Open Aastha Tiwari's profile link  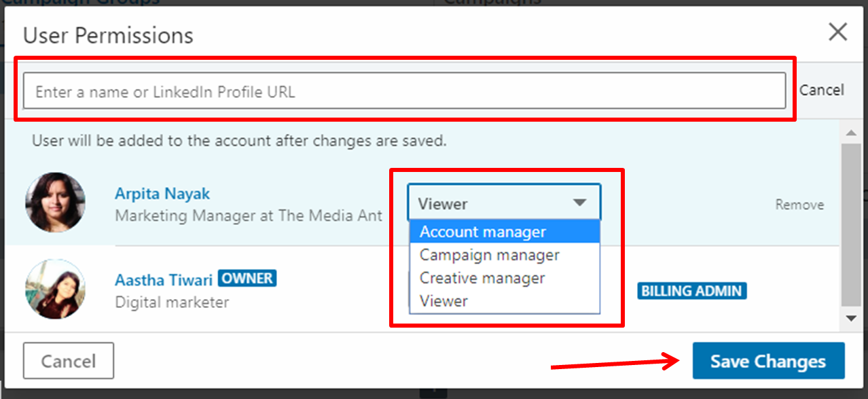pyautogui.click(x=163, y=279)
